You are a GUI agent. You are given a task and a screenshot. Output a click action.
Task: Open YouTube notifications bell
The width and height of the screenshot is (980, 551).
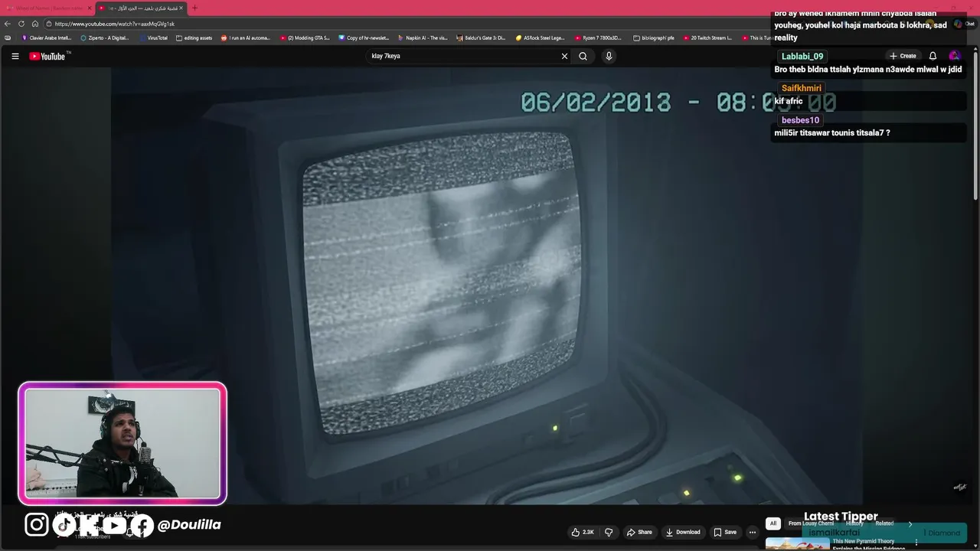click(933, 56)
